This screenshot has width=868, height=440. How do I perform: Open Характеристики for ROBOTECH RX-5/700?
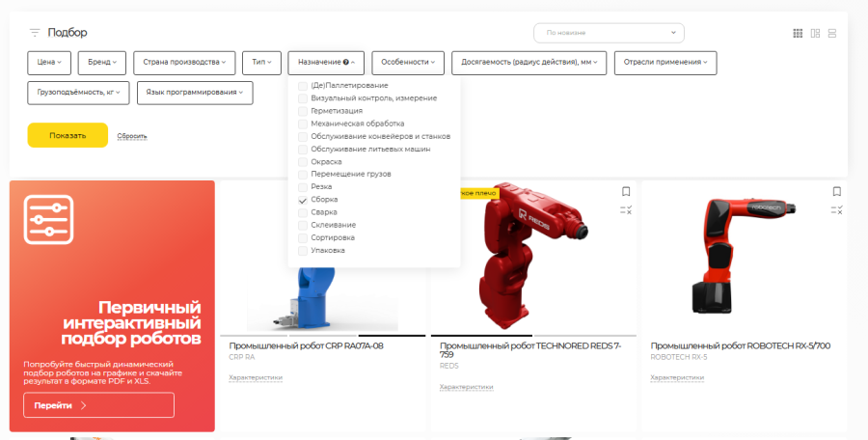click(x=677, y=377)
